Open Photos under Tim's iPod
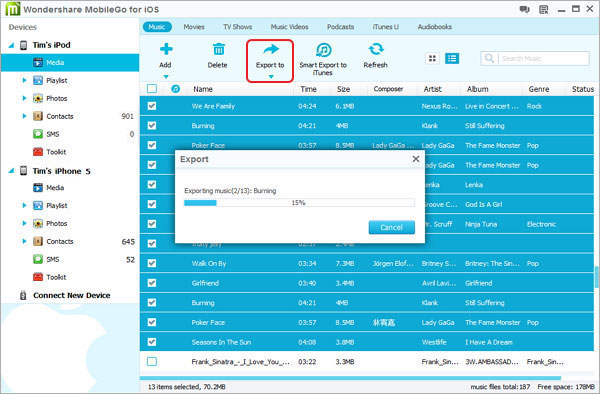 point(57,98)
